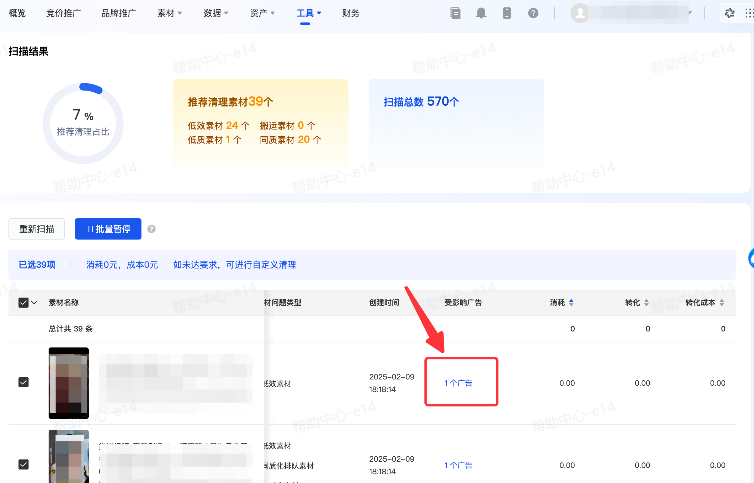Open the document list icon in top bar
The height and width of the screenshot is (483, 754).
pos(455,13)
